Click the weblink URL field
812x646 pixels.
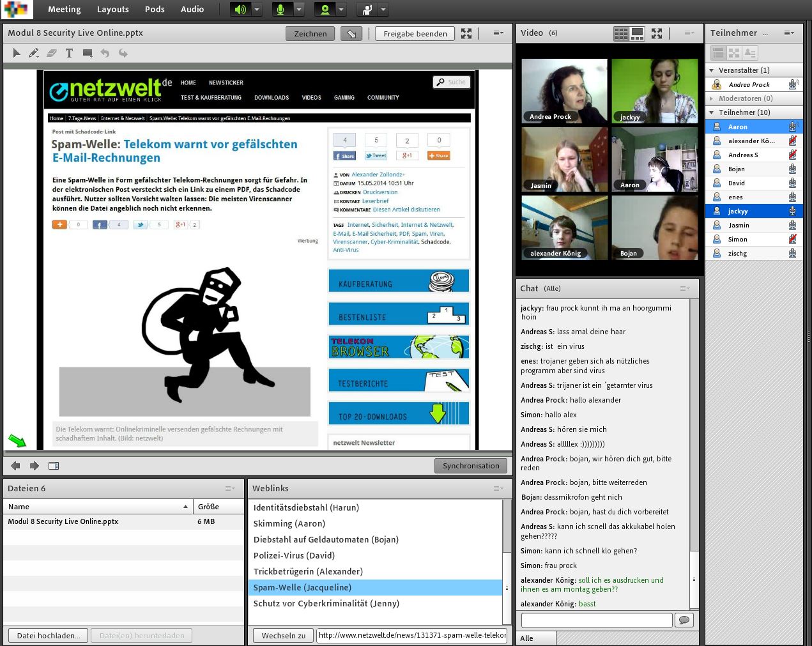[x=413, y=635]
